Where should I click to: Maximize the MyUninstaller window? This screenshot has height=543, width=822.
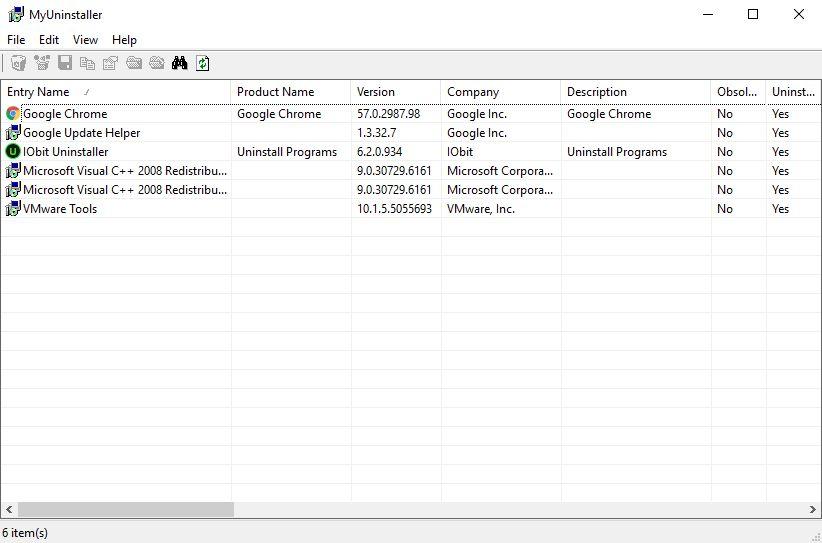753,14
